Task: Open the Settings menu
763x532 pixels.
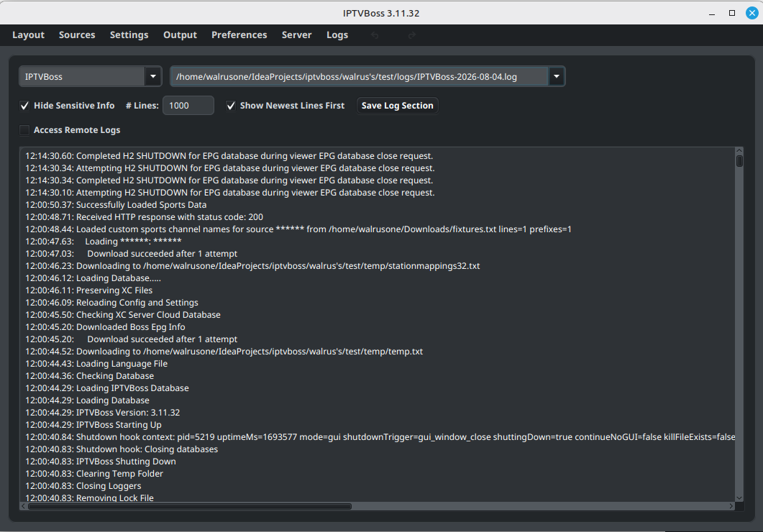Action: click(129, 35)
